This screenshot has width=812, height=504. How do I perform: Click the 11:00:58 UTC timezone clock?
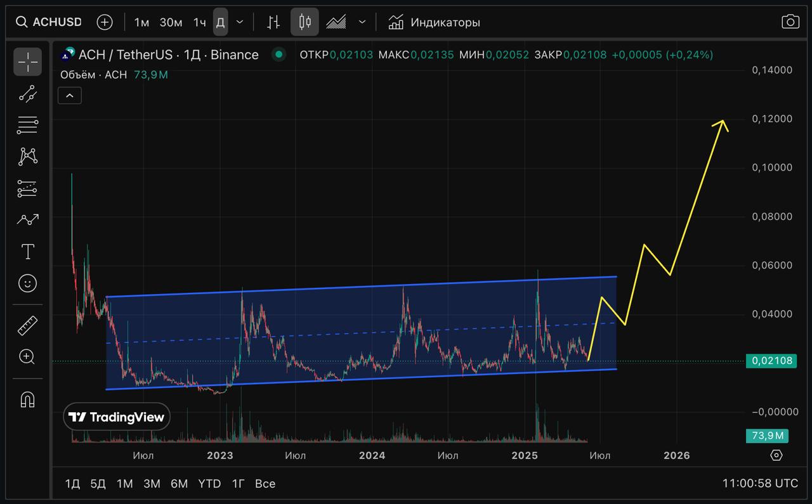pyautogui.click(x=760, y=484)
